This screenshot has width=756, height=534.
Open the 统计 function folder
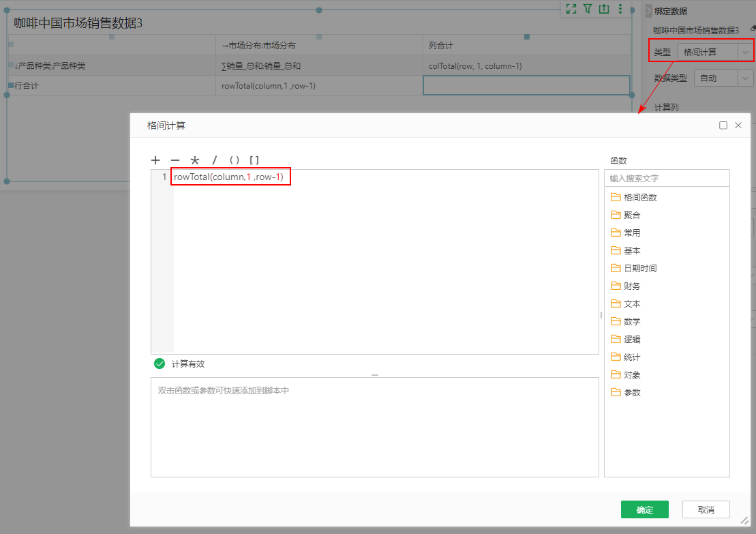click(626, 357)
